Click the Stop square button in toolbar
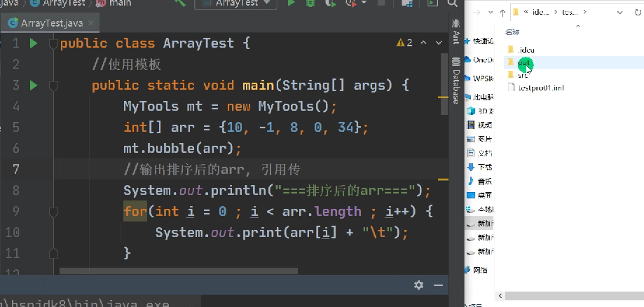This screenshot has height=307, width=644. point(381,3)
